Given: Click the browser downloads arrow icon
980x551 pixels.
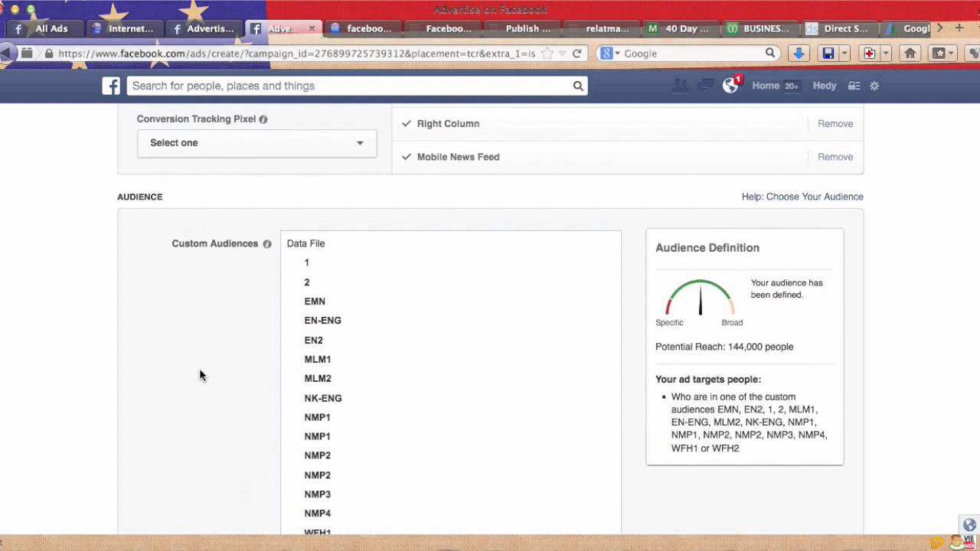Looking at the screenshot, I should point(798,54).
